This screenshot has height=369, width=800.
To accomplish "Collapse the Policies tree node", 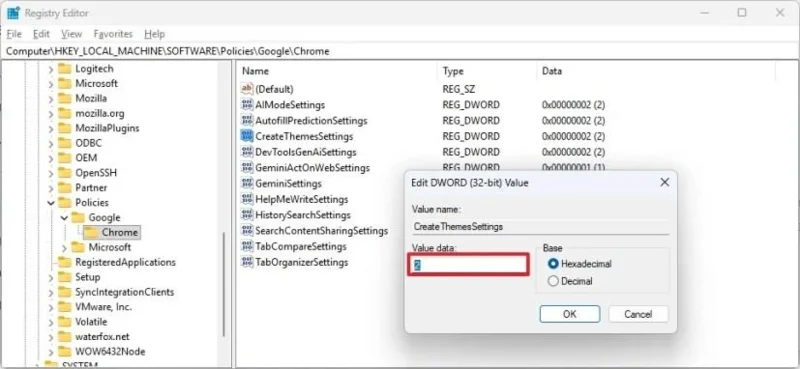I will point(51,203).
